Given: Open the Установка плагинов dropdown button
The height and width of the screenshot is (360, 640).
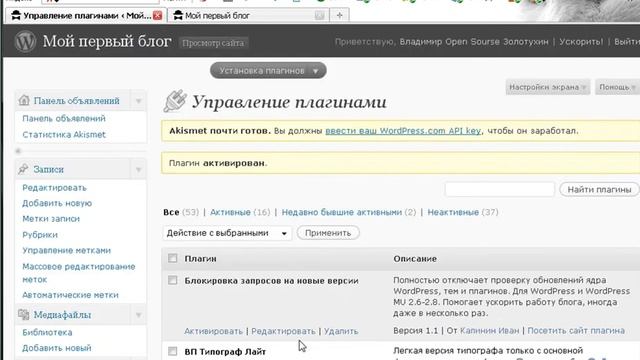Looking at the screenshot, I should tap(268, 71).
